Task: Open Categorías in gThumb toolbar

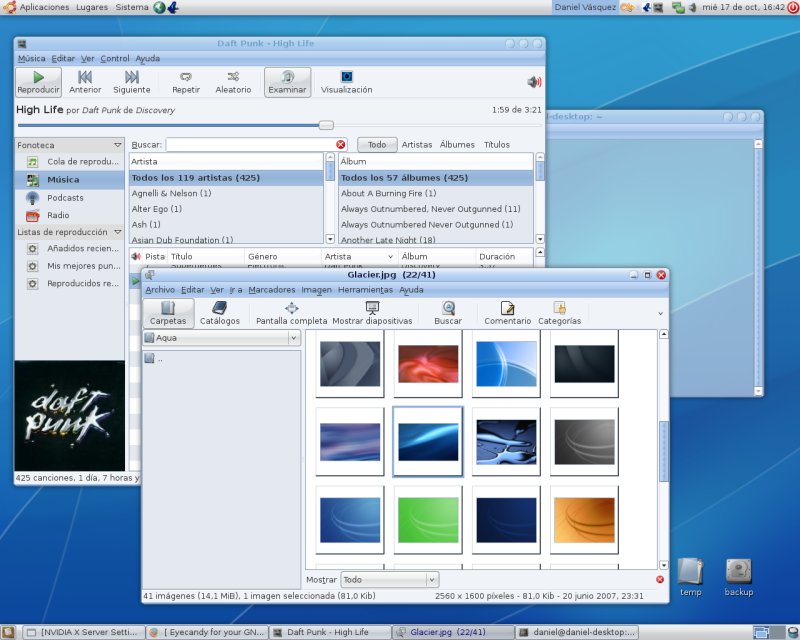Action: (559, 313)
